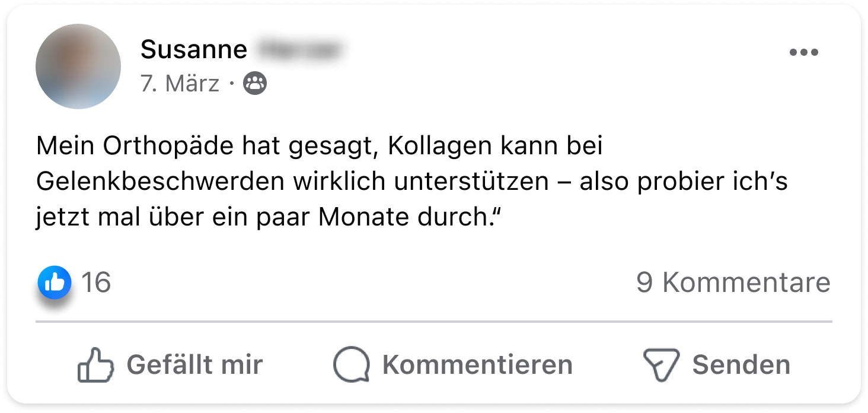Open the post via the 7. März timestamp
This screenshot has width=868, height=413.
pyautogui.click(x=180, y=84)
